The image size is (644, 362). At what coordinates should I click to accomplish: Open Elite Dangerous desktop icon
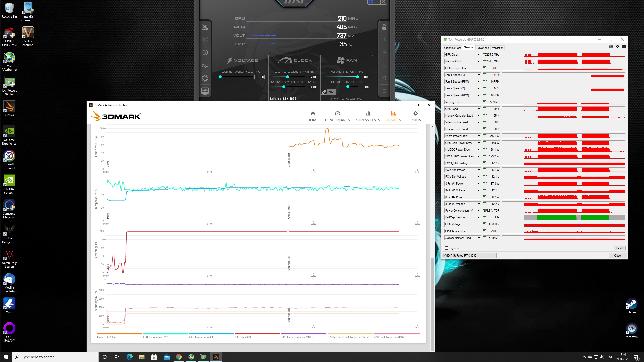9,234
